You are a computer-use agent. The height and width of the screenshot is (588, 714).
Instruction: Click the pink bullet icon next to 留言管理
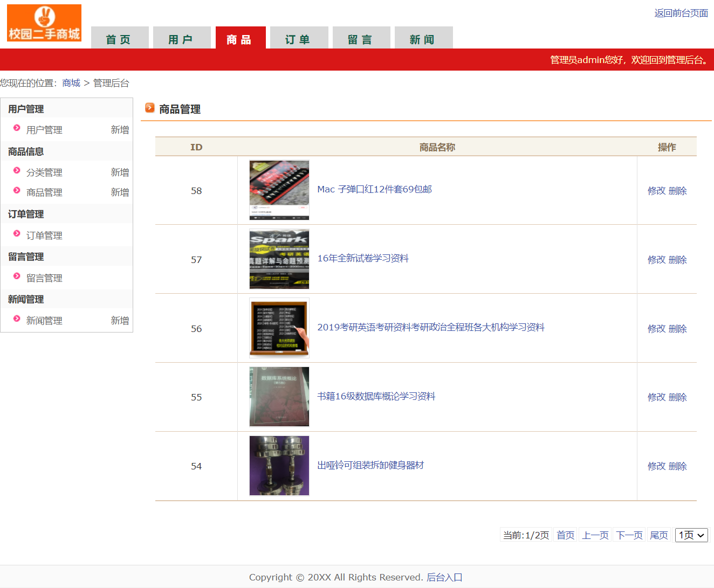pos(17,276)
